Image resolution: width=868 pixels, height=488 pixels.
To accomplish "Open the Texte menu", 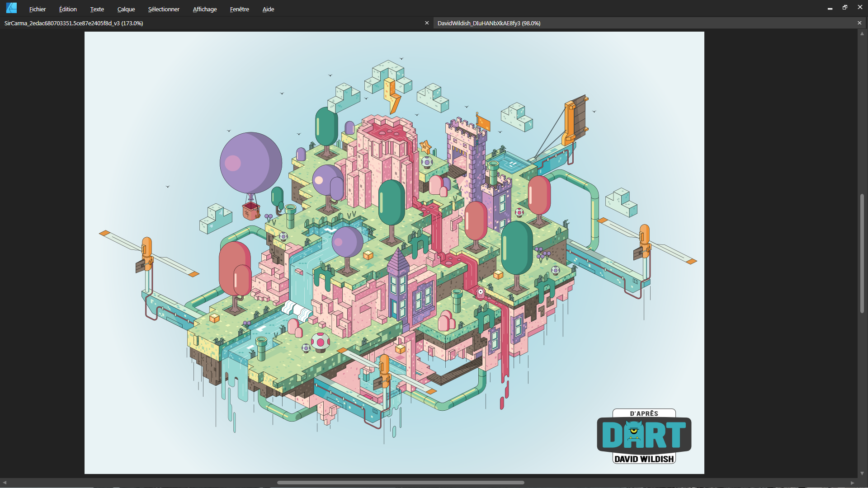I will (97, 9).
